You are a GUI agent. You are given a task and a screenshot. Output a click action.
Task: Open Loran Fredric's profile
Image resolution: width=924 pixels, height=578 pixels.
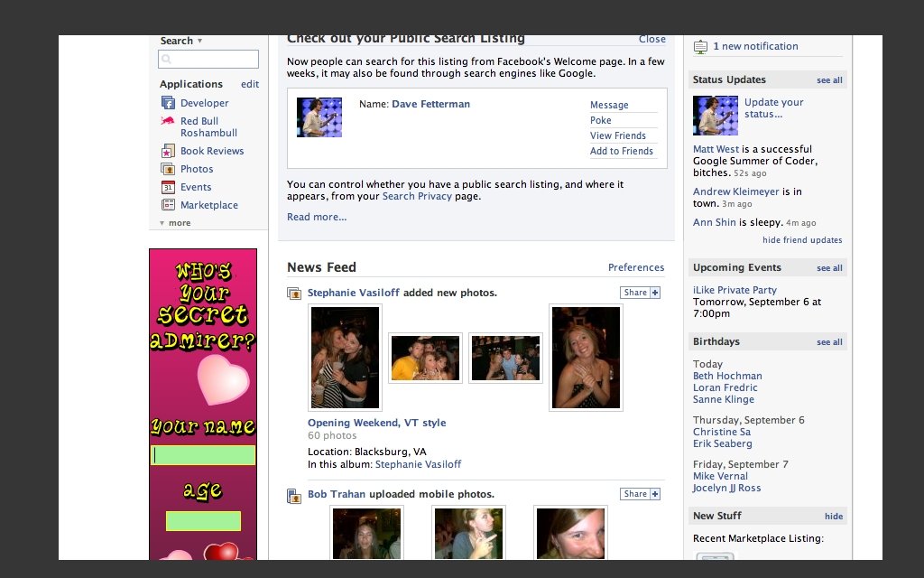point(725,387)
